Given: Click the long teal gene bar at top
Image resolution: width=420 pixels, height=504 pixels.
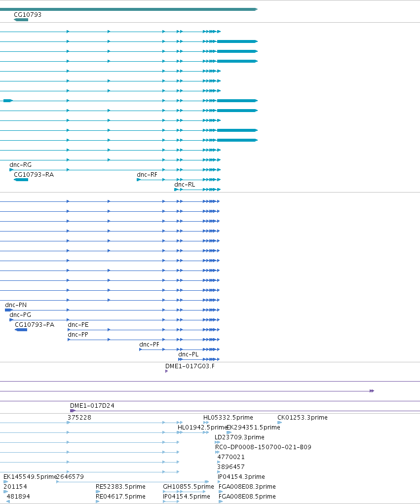Looking at the screenshot, I should point(128,9).
